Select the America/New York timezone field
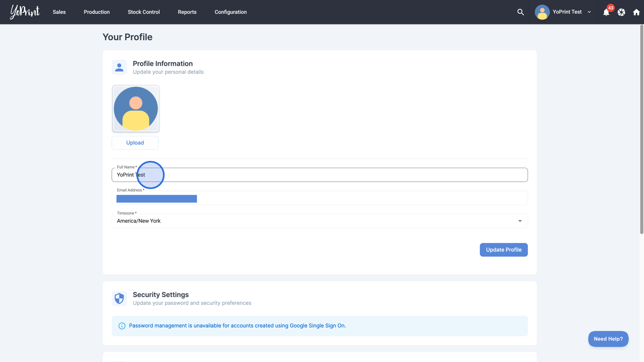644x362 pixels. click(320, 221)
